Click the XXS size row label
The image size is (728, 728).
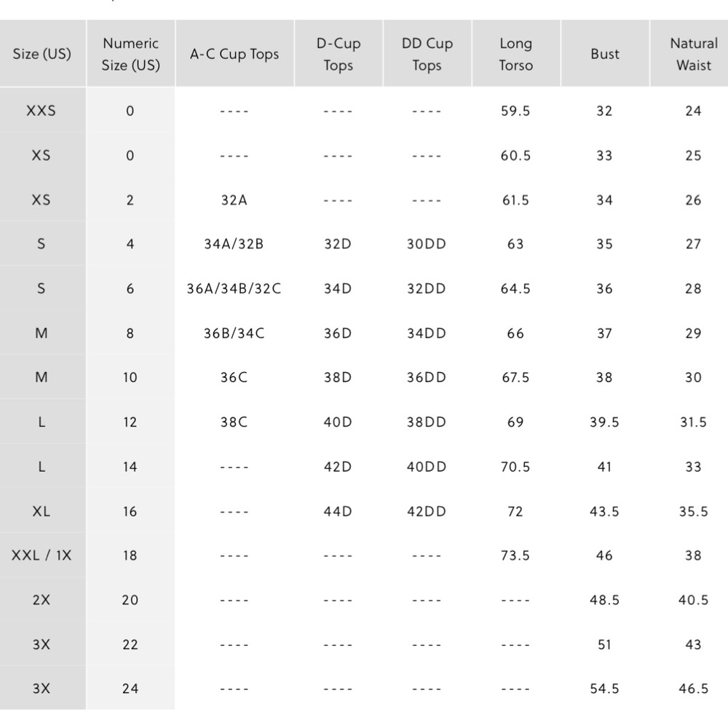pyautogui.click(x=41, y=111)
